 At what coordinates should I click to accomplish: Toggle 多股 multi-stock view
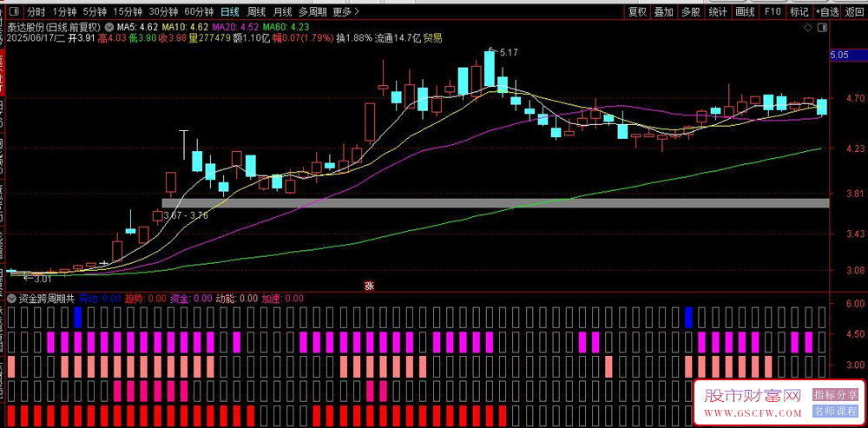691,11
